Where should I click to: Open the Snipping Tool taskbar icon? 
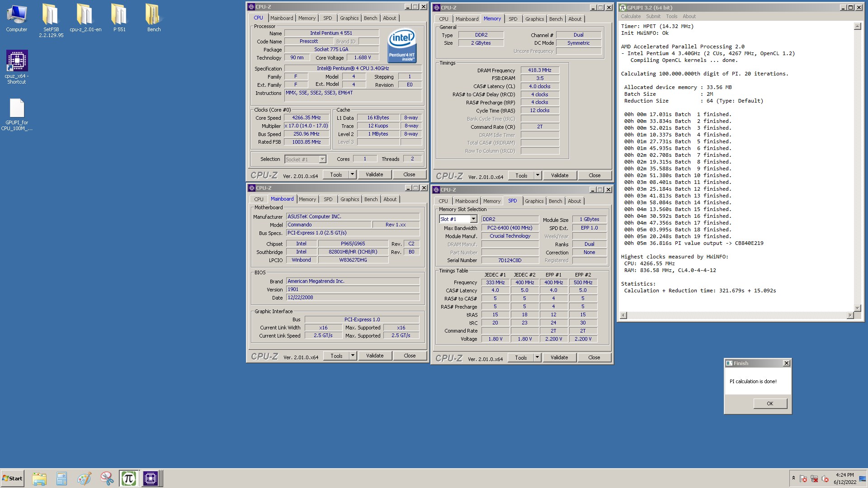click(107, 479)
